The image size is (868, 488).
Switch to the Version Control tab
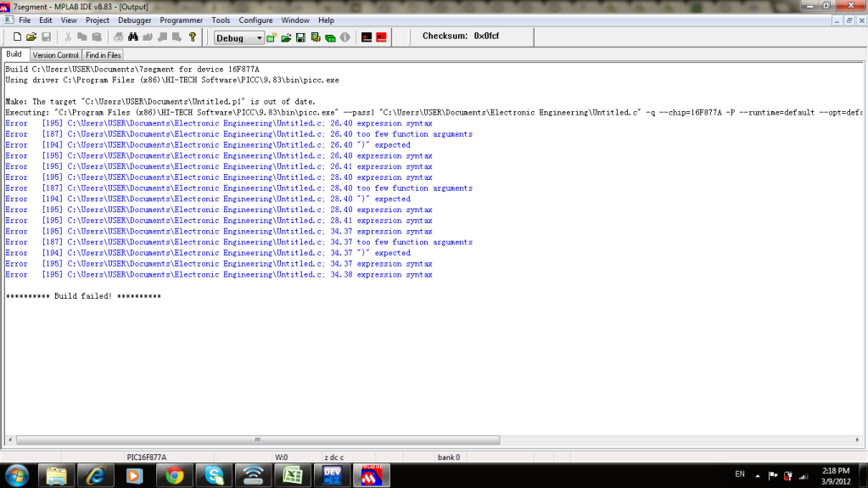click(x=55, y=55)
